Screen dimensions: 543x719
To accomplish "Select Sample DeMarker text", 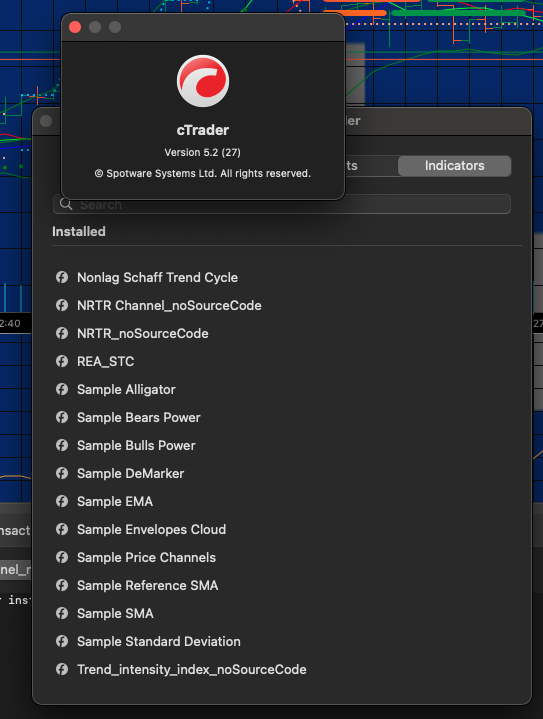I will 130,473.
